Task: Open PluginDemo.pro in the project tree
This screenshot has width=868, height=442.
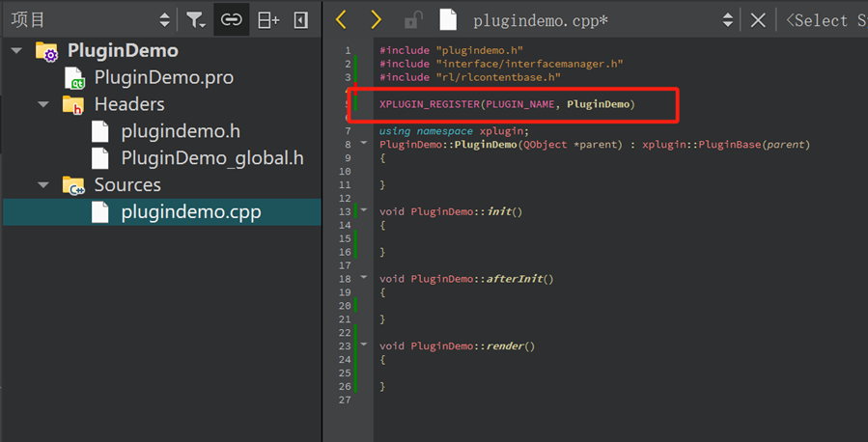Action: (x=163, y=77)
